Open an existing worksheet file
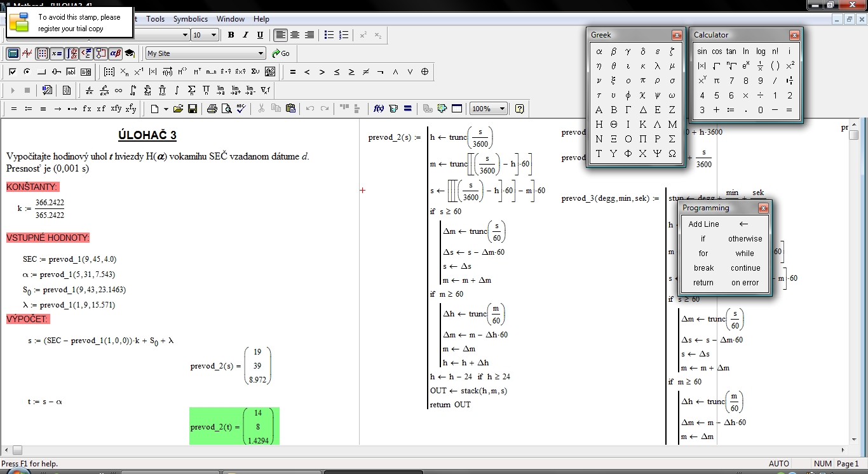Screen dimensions: 868x474 [178, 109]
